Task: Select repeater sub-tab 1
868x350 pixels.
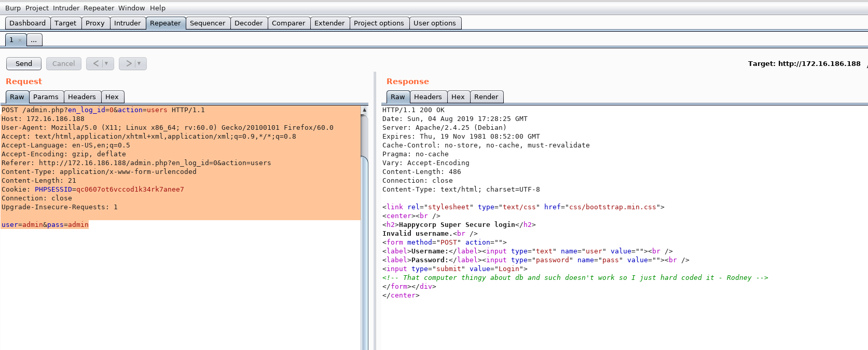Action: [x=11, y=40]
